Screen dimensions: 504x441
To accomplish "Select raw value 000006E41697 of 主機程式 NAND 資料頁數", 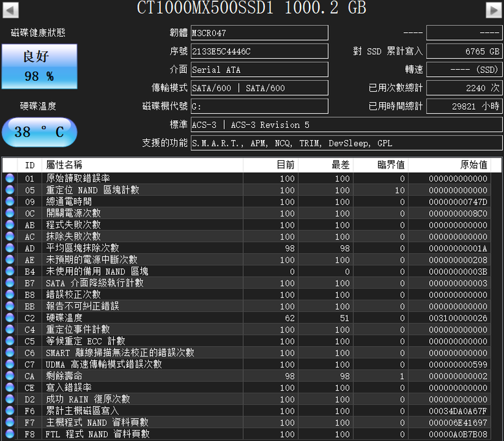I will [458, 423].
